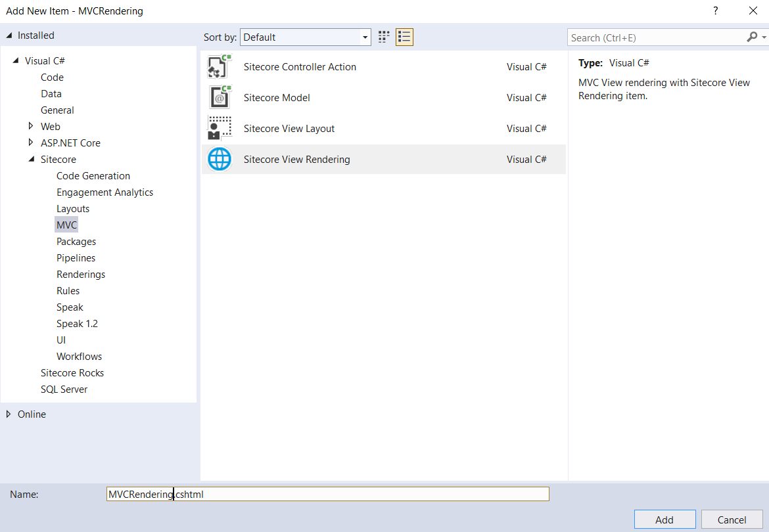Image resolution: width=769 pixels, height=532 pixels.
Task: Open the help question mark button
Action: [x=716, y=11]
